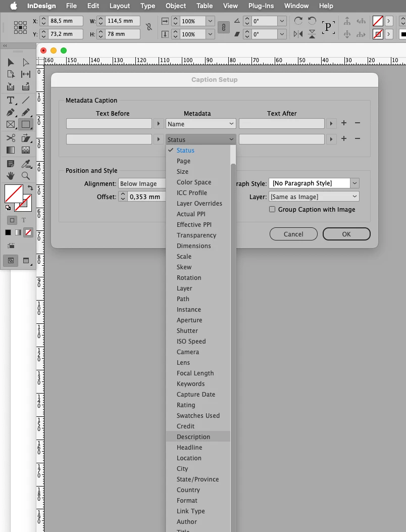Open the Name metadata dropdown
The image size is (406, 532).
coord(201,124)
